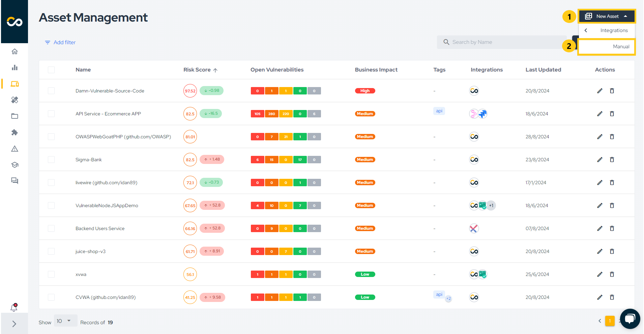The height and width of the screenshot is (334, 644).
Task: Check the VulnerableNodeJSAppDemo row checkbox
Action: coord(51,205)
